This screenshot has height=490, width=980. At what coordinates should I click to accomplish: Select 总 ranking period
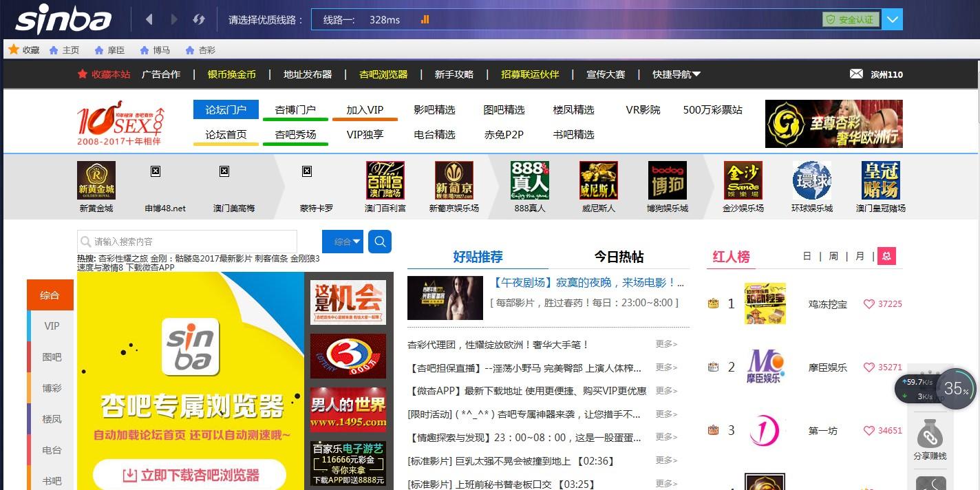click(x=886, y=256)
